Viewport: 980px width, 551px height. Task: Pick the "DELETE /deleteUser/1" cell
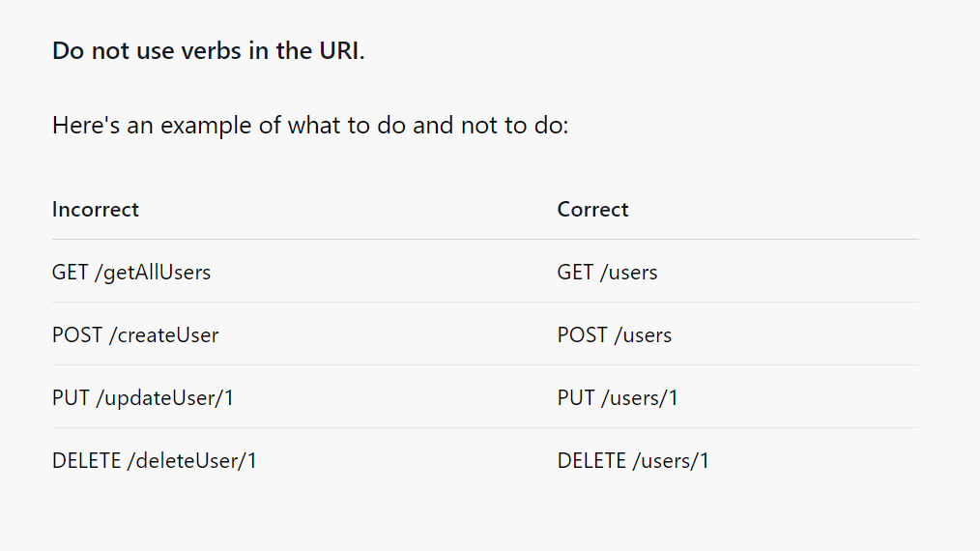click(x=155, y=461)
